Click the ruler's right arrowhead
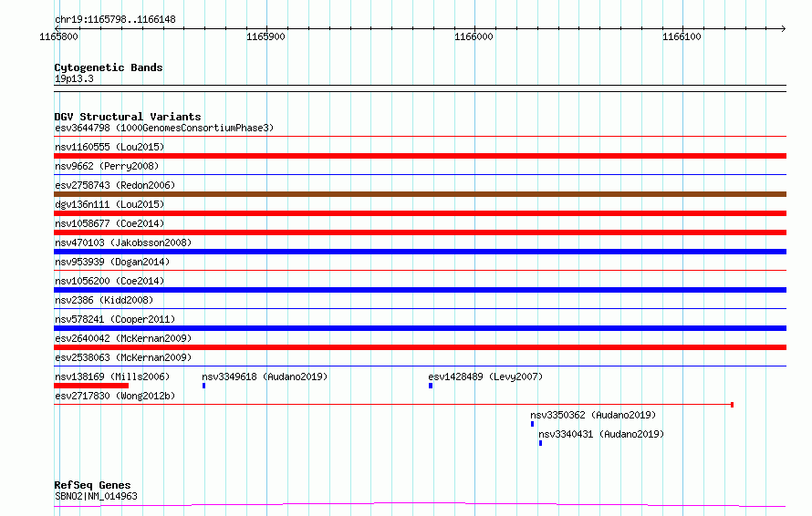 (784, 28)
